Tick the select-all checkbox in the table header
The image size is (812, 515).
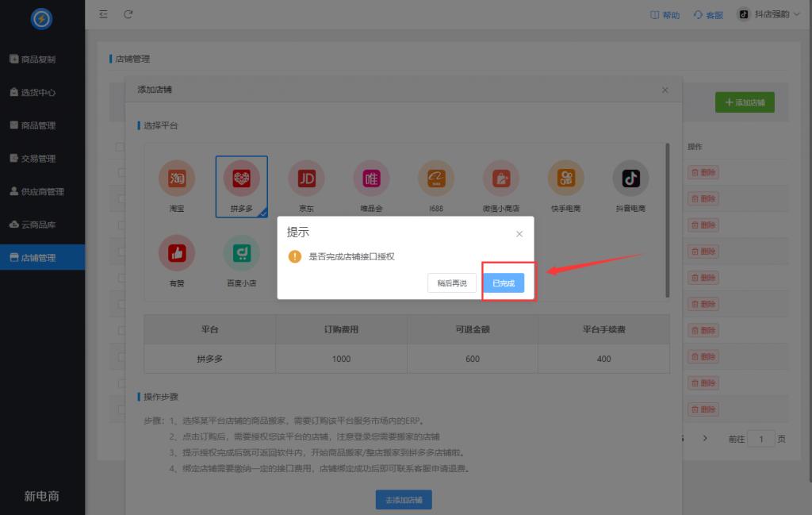(120, 146)
